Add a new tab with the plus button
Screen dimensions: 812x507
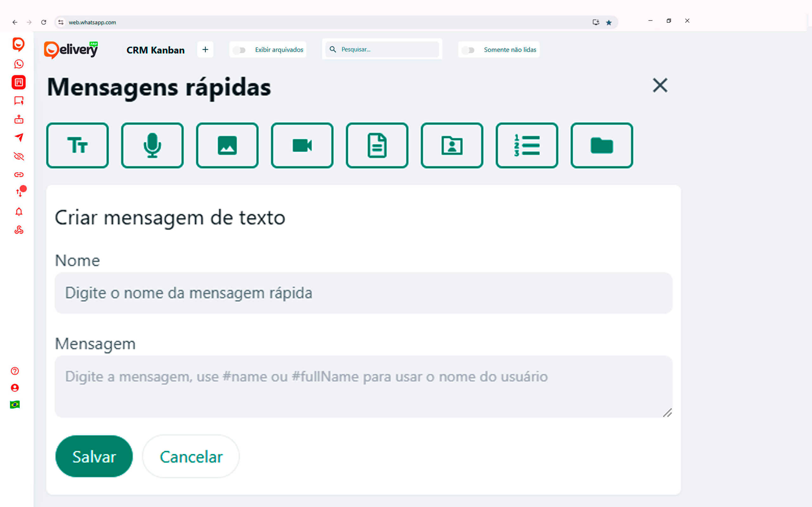point(205,49)
